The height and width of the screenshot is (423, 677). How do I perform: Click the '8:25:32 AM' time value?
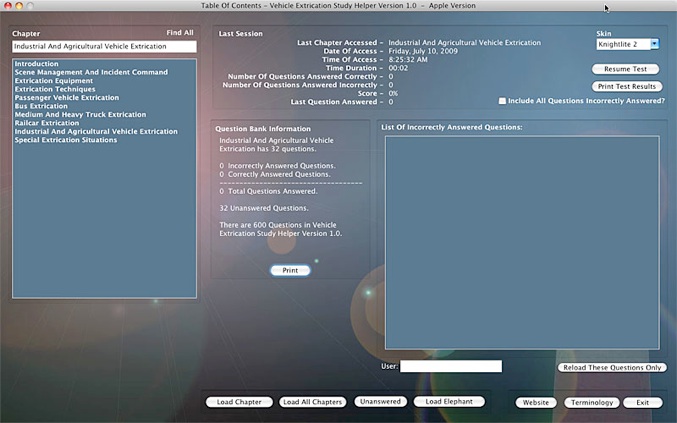tap(408, 60)
